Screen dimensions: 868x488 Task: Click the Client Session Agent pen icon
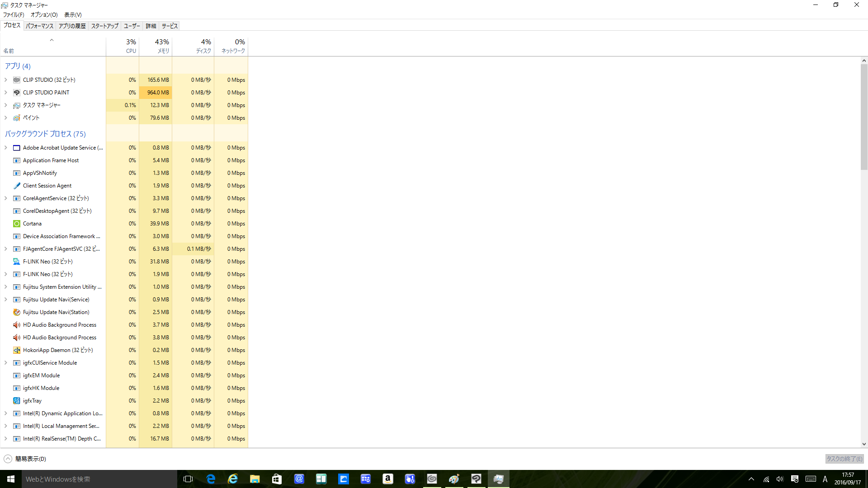pyautogui.click(x=17, y=186)
